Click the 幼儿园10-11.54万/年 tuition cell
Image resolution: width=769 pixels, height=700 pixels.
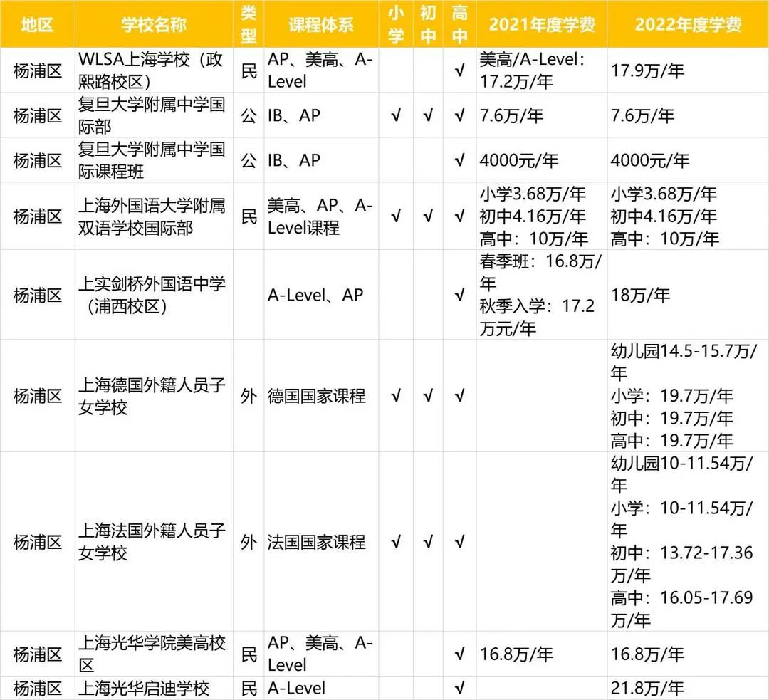(x=688, y=541)
